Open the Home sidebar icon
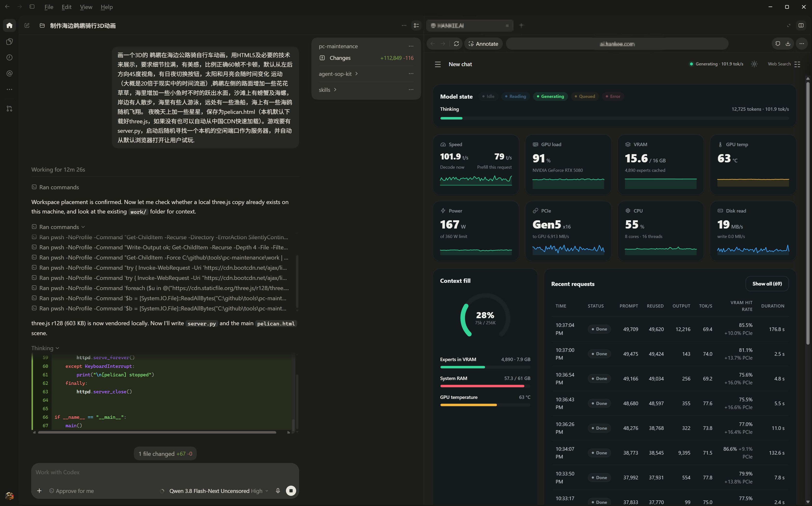The image size is (812, 506). tap(9, 25)
